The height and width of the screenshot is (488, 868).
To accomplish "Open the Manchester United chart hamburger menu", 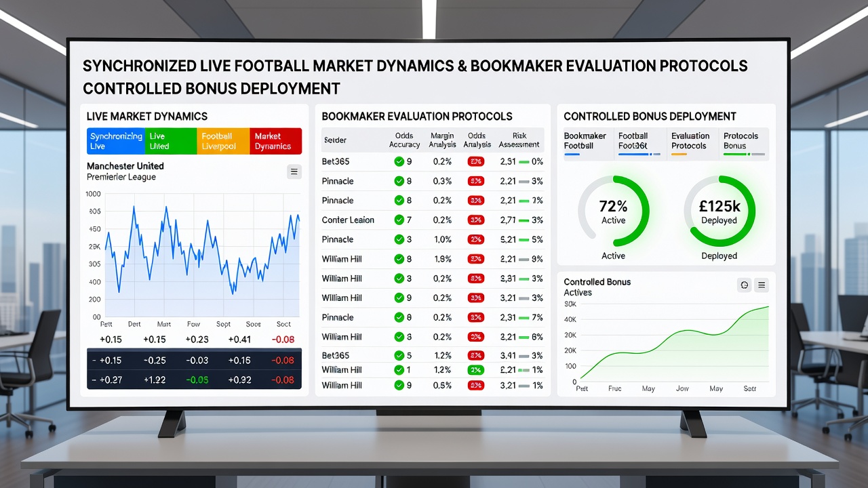I will click(x=294, y=172).
